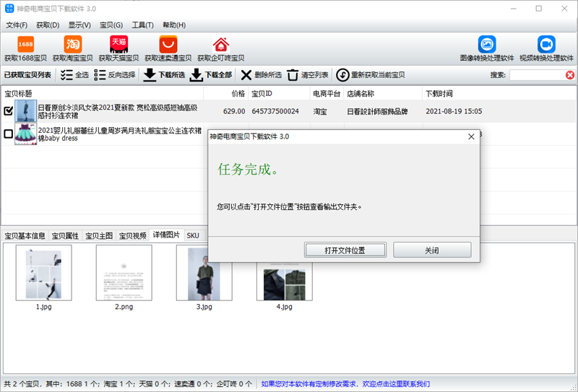This screenshot has height=392, width=578.
Task: Click the 获取天猫宝贝 icon
Action: pos(118,45)
